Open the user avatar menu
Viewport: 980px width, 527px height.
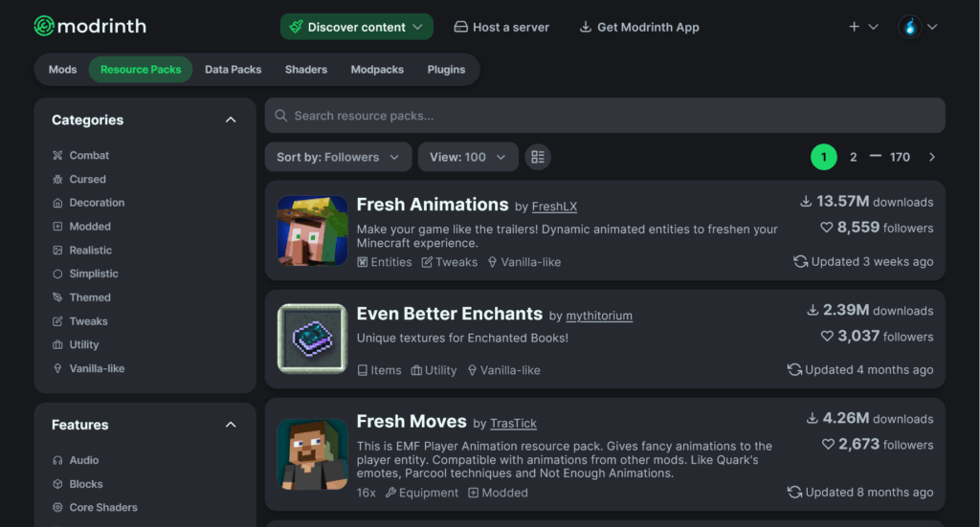(x=909, y=27)
